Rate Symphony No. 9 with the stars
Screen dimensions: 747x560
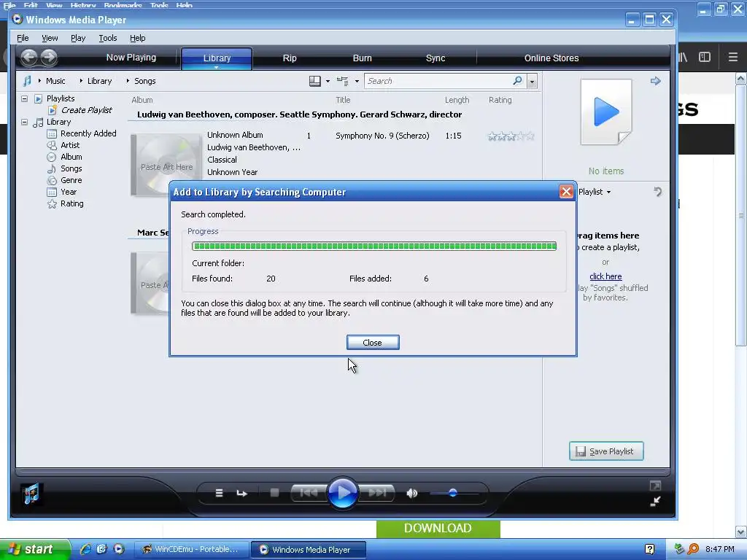510,136
